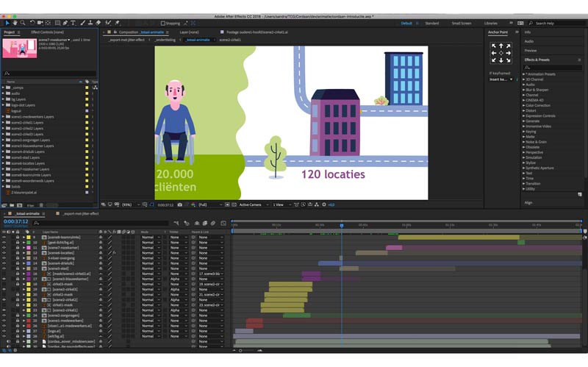Expand scene1-medewerkers Layers folder
The image size is (588, 367).
click(4, 117)
